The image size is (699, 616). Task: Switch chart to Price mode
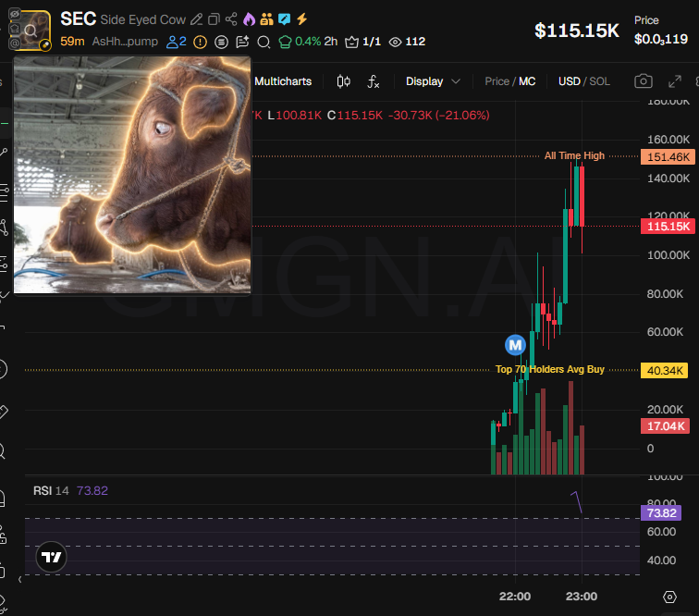pos(497,81)
